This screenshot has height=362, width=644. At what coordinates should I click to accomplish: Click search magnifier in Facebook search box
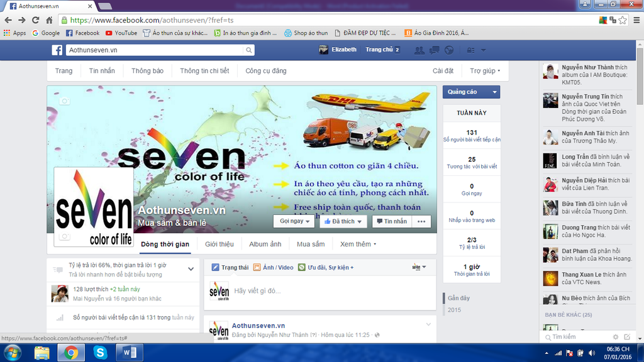(x=248, y=50)
